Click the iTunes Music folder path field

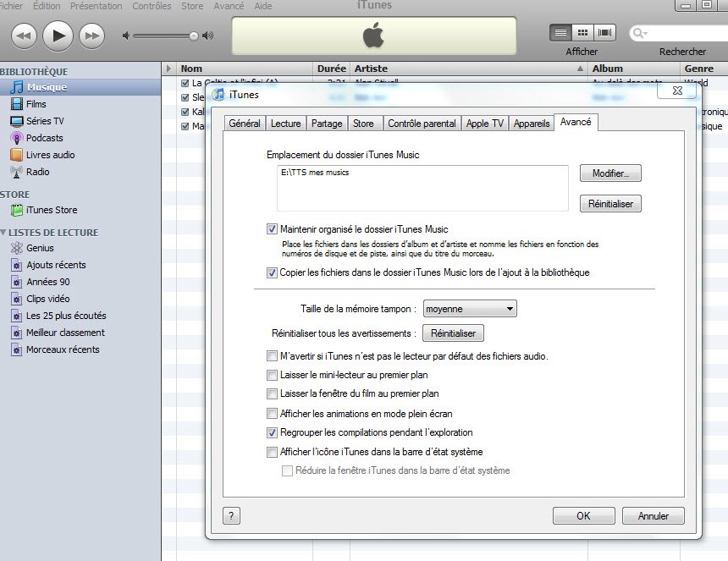[x=422, y=189]
